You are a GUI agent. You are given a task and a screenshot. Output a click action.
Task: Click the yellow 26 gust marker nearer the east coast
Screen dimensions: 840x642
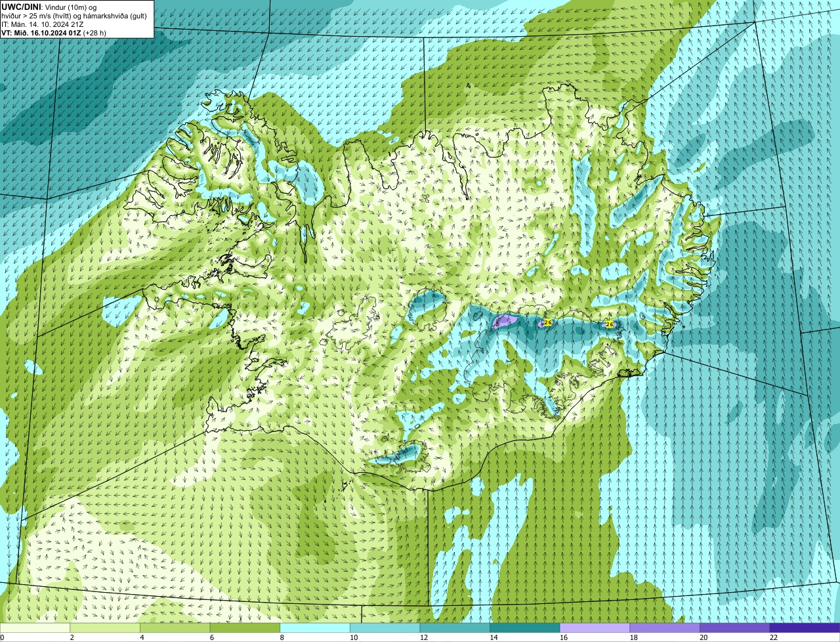pyautogui.click(x=610, y=324)
